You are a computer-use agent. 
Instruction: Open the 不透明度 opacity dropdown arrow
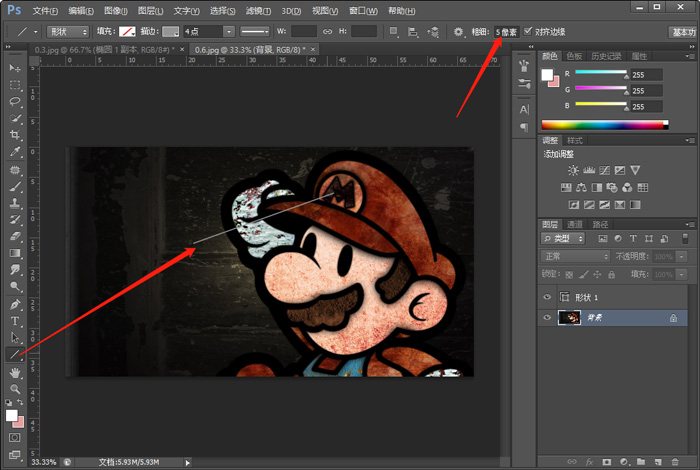click(682, 257)
